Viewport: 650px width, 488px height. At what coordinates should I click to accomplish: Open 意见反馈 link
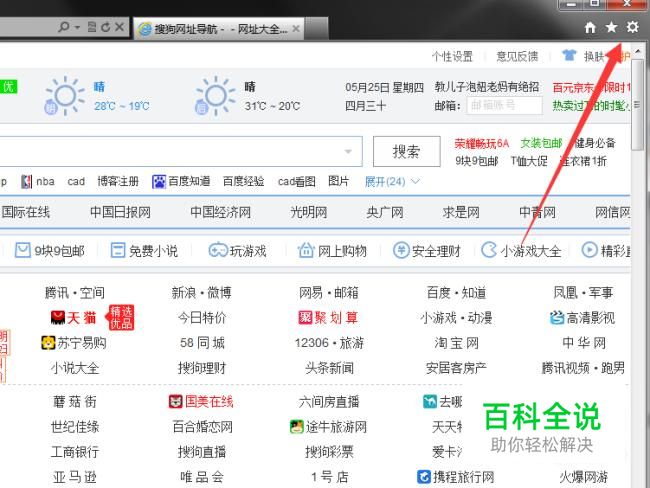pyautogui.click(x=517, y=56)
